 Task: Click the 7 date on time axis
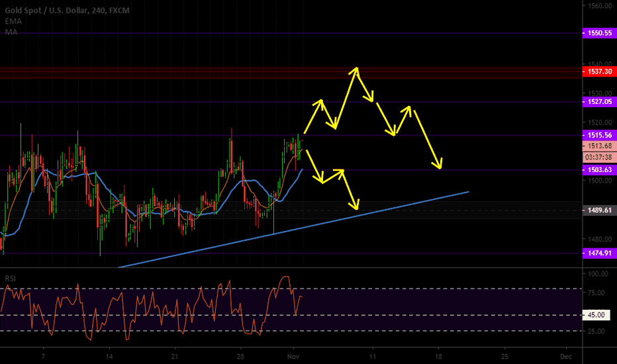[43, 357]
